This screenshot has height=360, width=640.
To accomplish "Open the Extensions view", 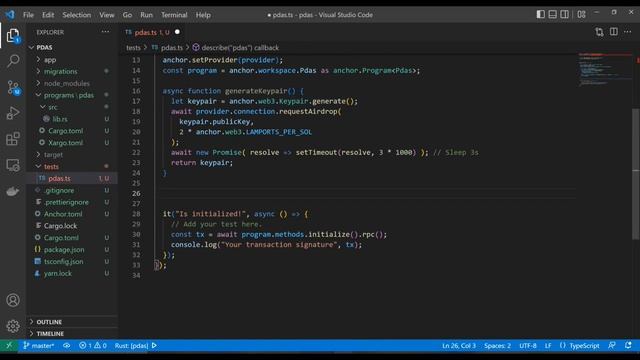I will tap(13, 139).
